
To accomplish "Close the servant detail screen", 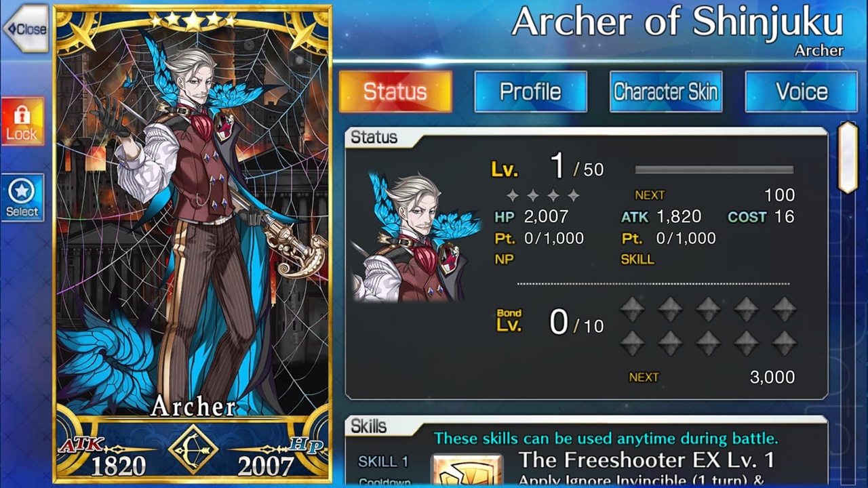I will pyautogui.click(x=25, y=28).
